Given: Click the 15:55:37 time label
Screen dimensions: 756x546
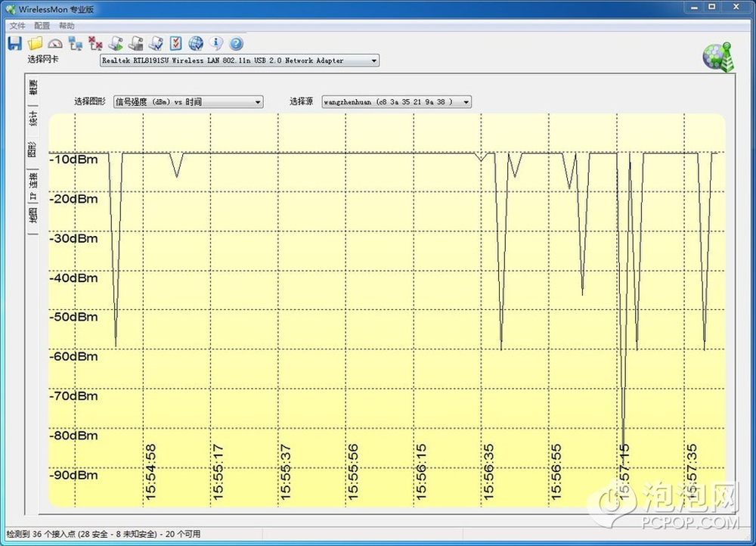Looking at the screenshot, I should tap(286, 472).
